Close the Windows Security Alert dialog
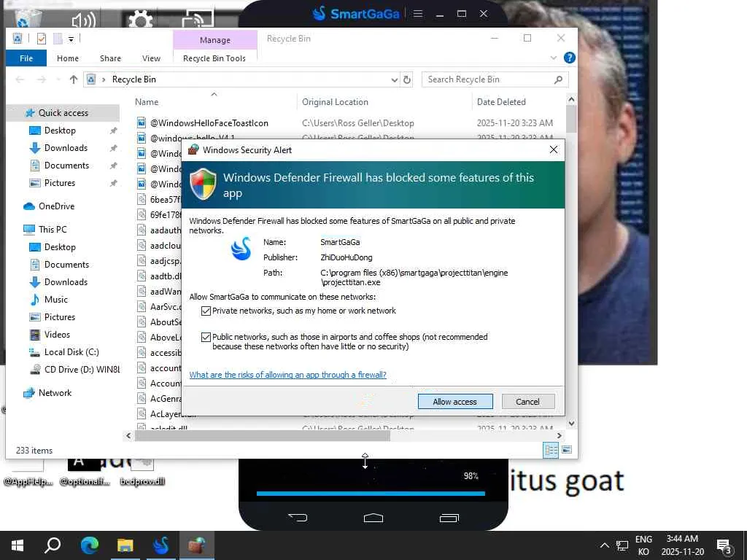 [x=553, y=150]
